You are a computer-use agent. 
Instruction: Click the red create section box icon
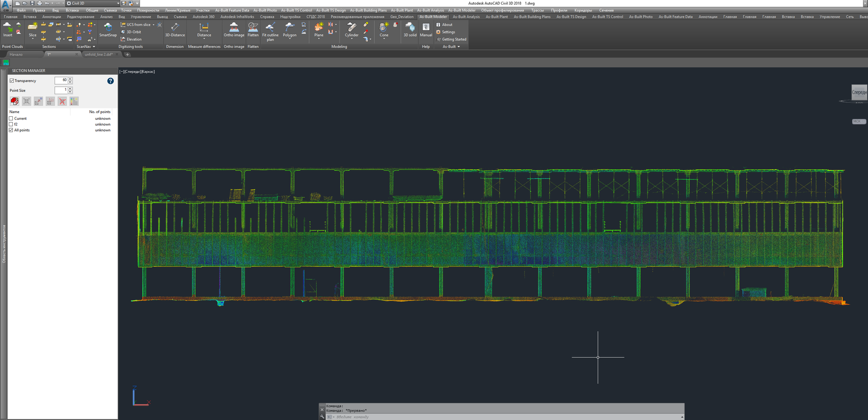point(14,101)
